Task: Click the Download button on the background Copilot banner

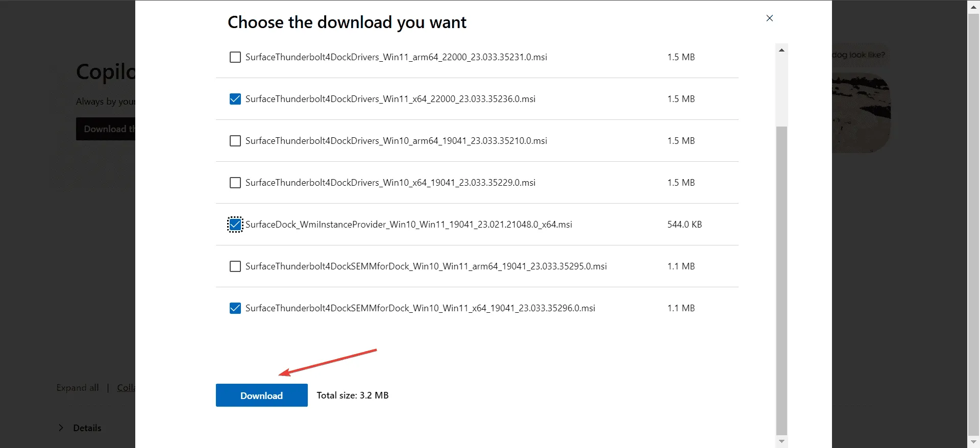Action: click(106, 129)
